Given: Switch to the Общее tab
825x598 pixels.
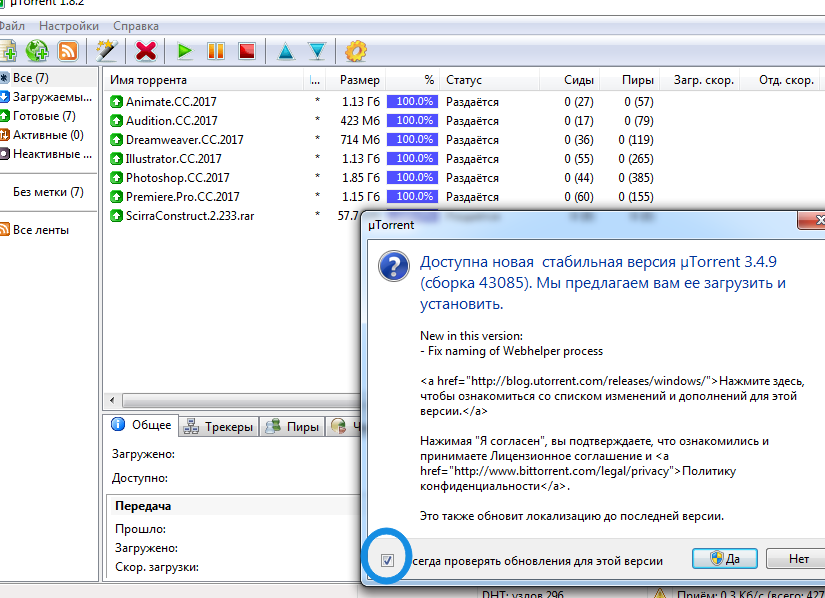Looking at the screenshot, I should pyautogui.click(x=141, y=425).
